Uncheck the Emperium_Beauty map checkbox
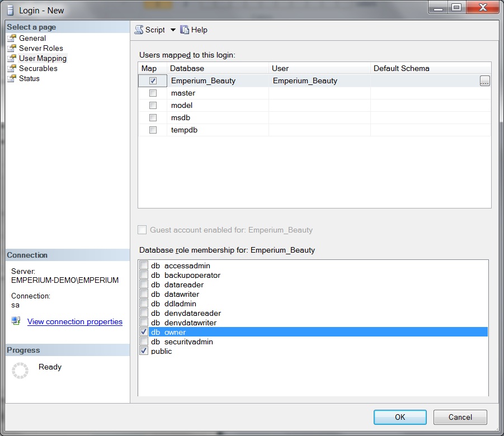 tap(153, 81)
